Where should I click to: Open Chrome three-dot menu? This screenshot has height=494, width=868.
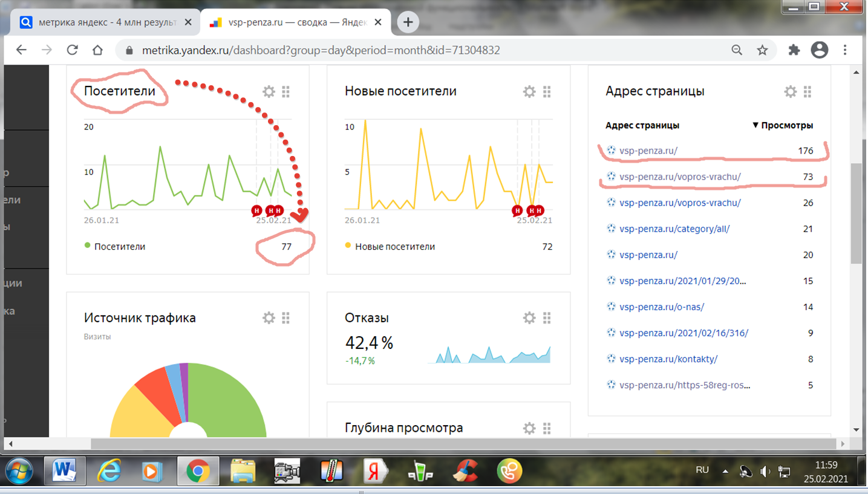click(x=845, y=50)
